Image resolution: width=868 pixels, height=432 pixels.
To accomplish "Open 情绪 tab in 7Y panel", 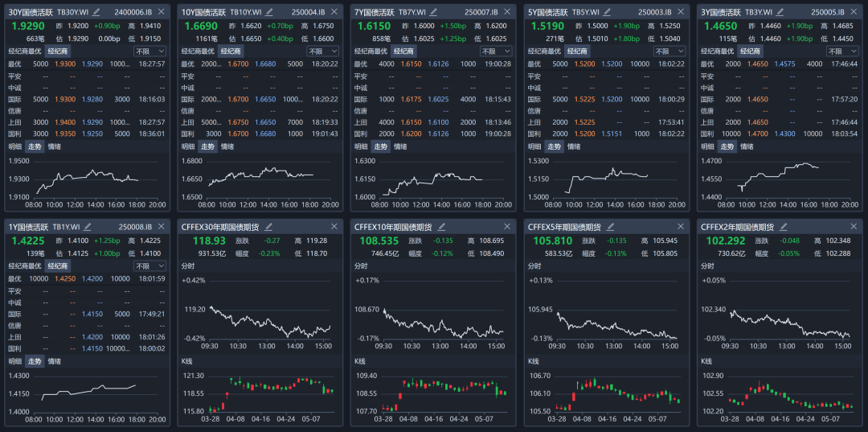I will 400,146.
